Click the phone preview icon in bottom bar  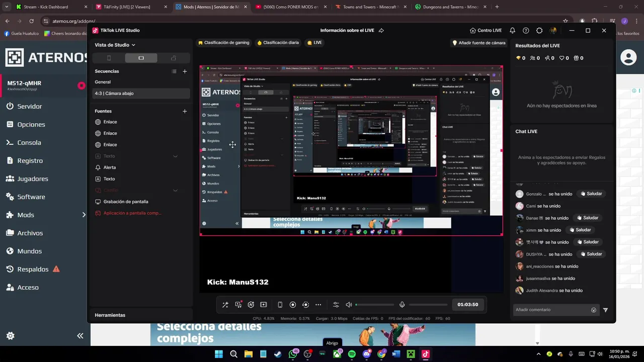280,305
